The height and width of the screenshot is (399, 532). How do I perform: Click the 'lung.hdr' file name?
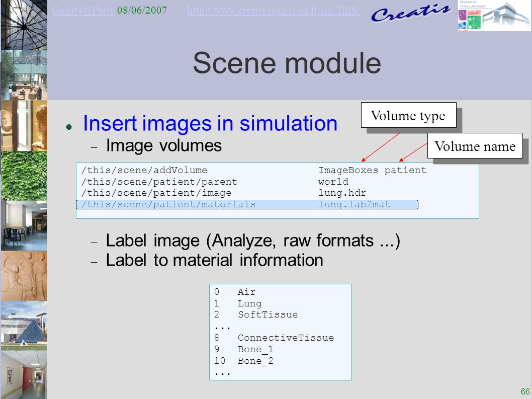tap(342, 193)
